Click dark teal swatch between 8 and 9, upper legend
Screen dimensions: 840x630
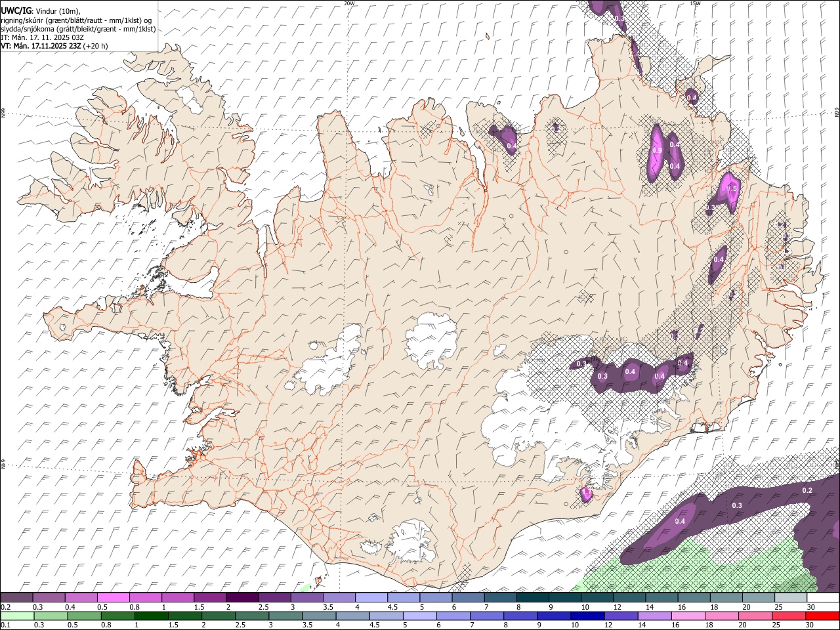(x=532, y=598)
